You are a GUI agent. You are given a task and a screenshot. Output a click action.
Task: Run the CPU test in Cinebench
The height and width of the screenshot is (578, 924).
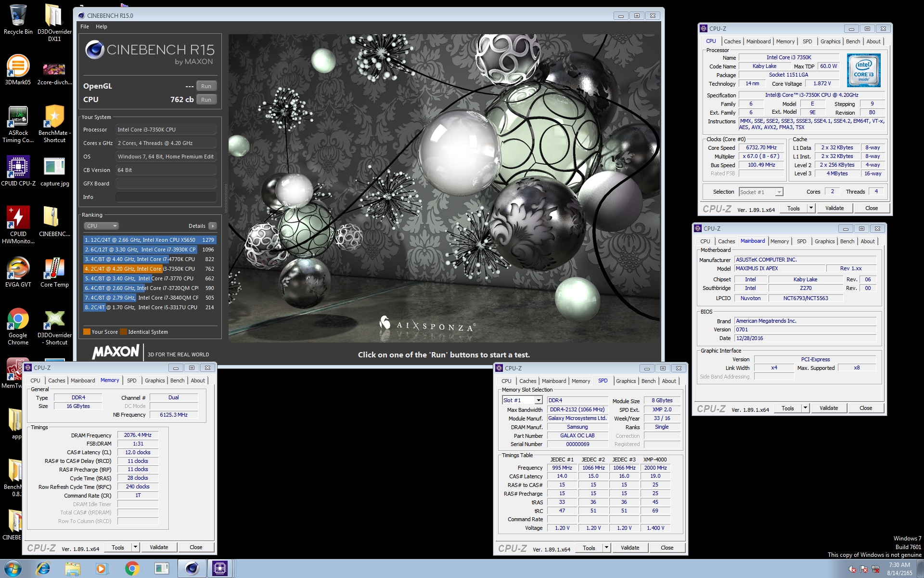206,100
